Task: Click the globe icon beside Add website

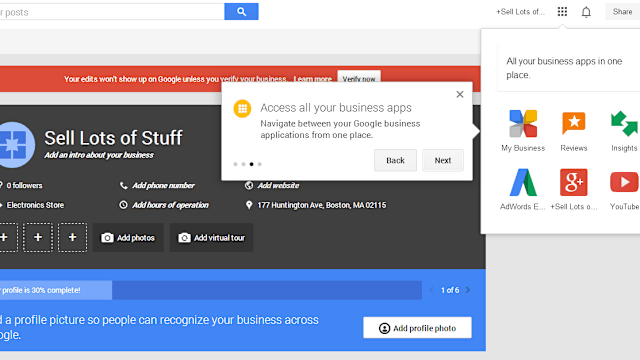Action: pyautogui.click(x=249, y=186)
